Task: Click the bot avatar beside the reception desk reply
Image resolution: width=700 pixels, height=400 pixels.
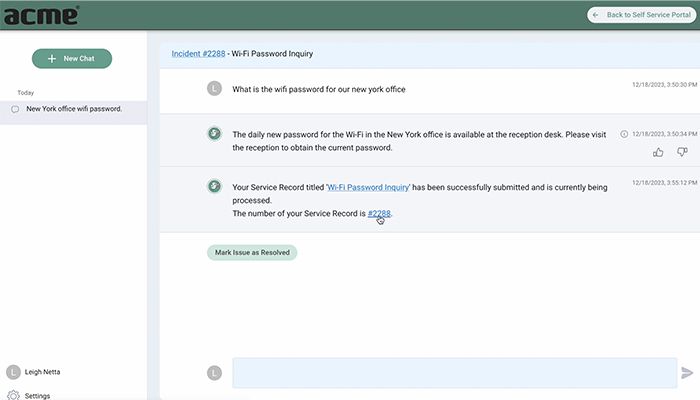Action: click(x=213, y=133)
